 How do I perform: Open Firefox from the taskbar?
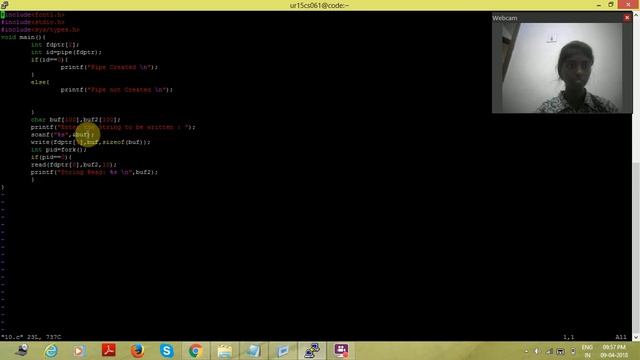[138, 351]
